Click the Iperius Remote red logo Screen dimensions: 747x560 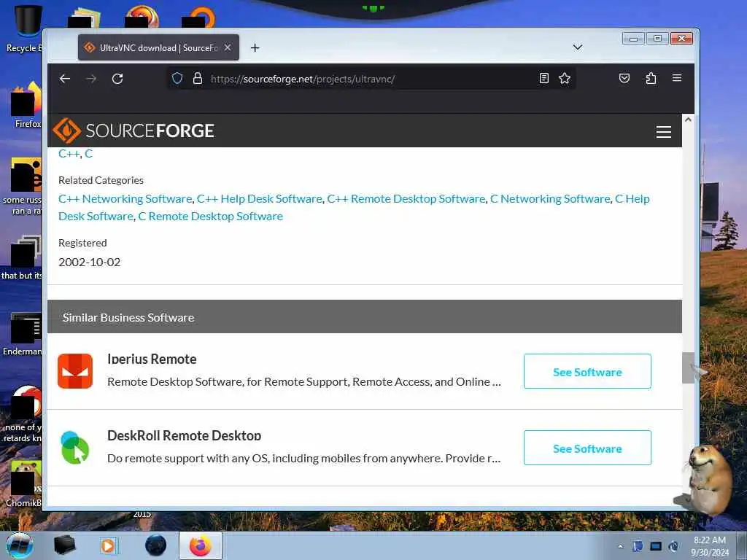coord(75,371)
